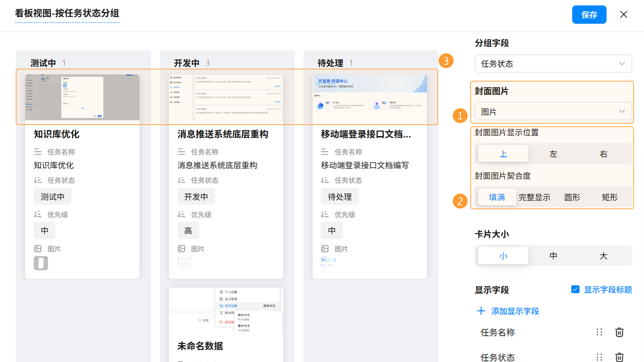Screen dimensions: 644x362
Task: Select 完整显示 cover fit option
Action: click(534, 197)
